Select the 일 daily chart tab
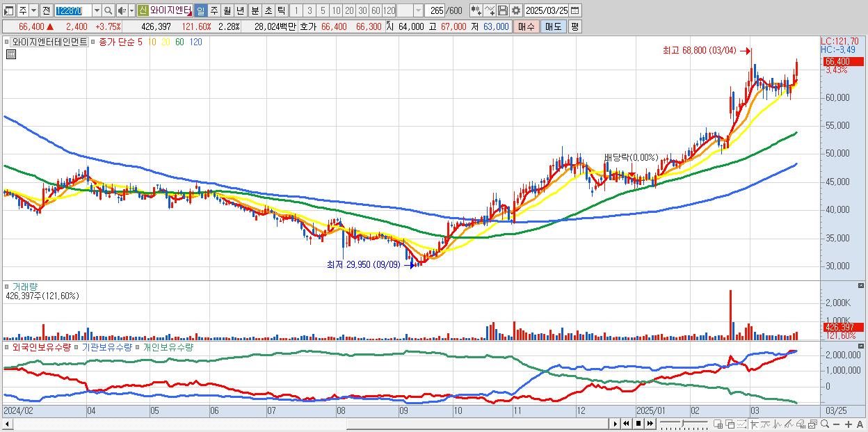The height and width of the screenshot is (432, 868). (200, 10)
